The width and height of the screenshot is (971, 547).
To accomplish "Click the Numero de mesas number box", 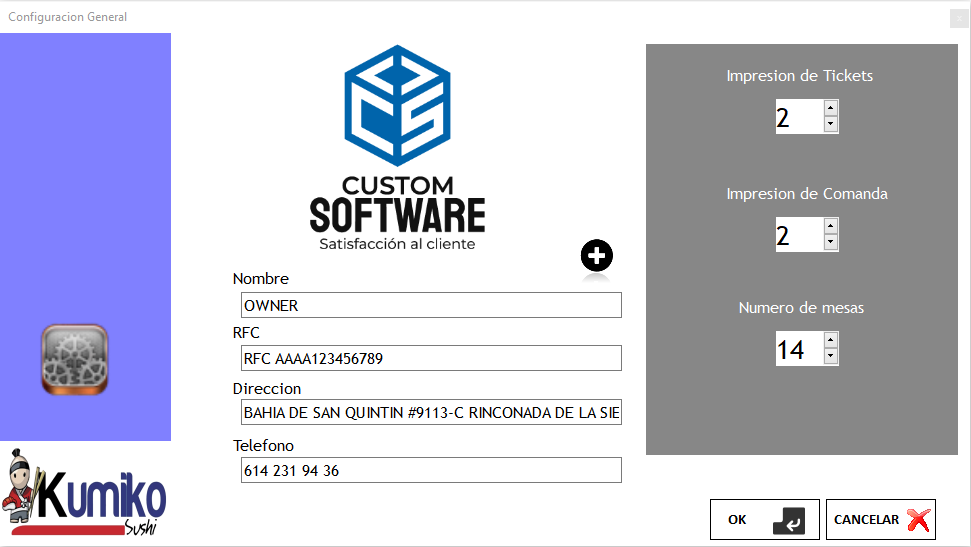I will click(x=799, y=348).
